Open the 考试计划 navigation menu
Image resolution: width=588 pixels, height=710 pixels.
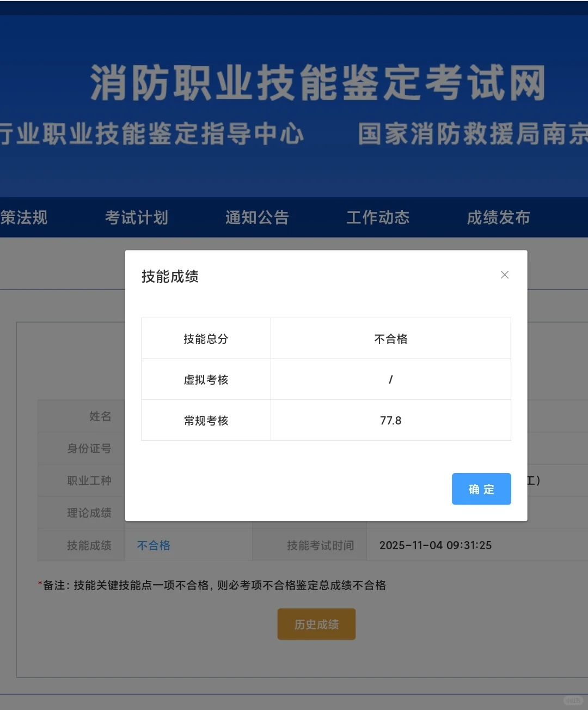click(x=137, y=217)
